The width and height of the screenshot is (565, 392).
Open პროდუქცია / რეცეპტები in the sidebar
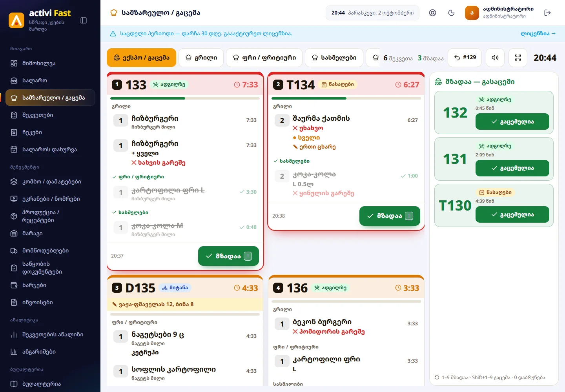tap(50, 216)
